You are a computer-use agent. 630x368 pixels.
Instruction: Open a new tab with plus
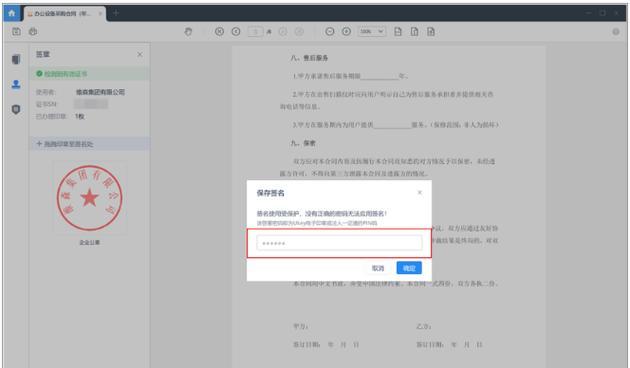116,13
